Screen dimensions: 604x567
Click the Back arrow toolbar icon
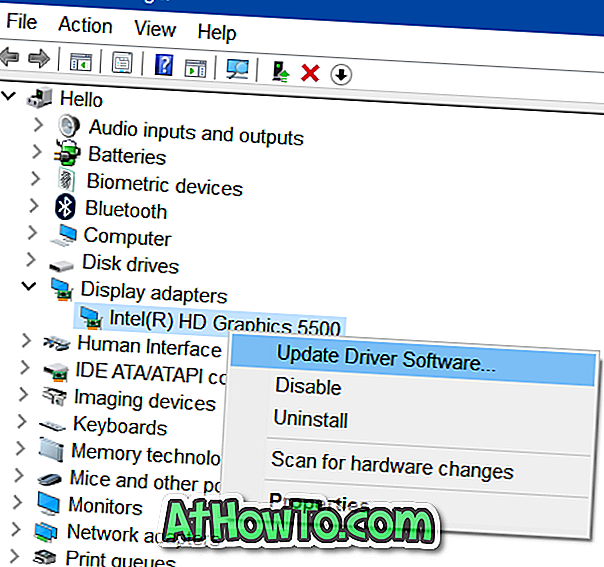pos(10,57)
